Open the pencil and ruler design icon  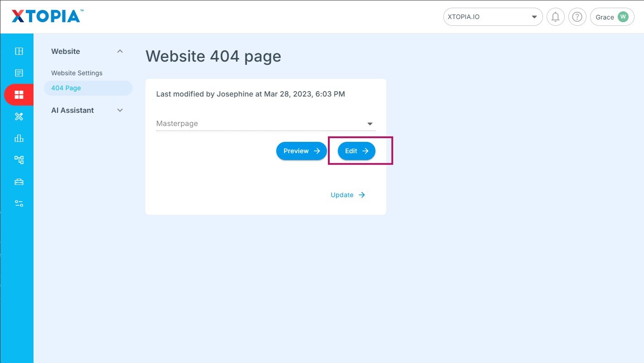point(19,116)
